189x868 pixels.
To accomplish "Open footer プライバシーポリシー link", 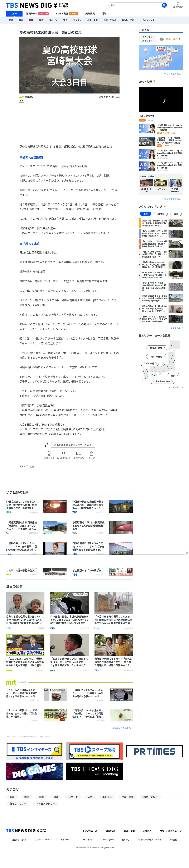I will click(x=43, y=840).
